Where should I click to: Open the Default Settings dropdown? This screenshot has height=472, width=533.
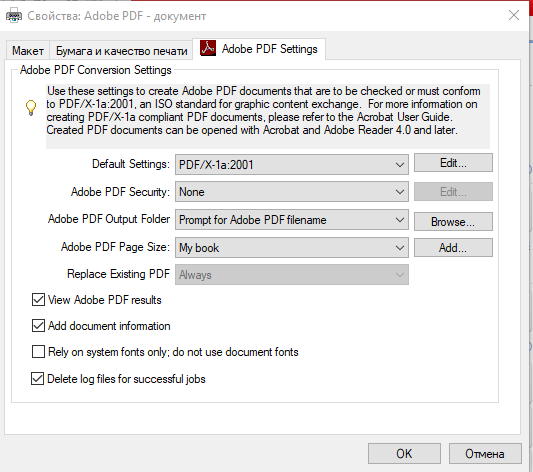(292, 165)
